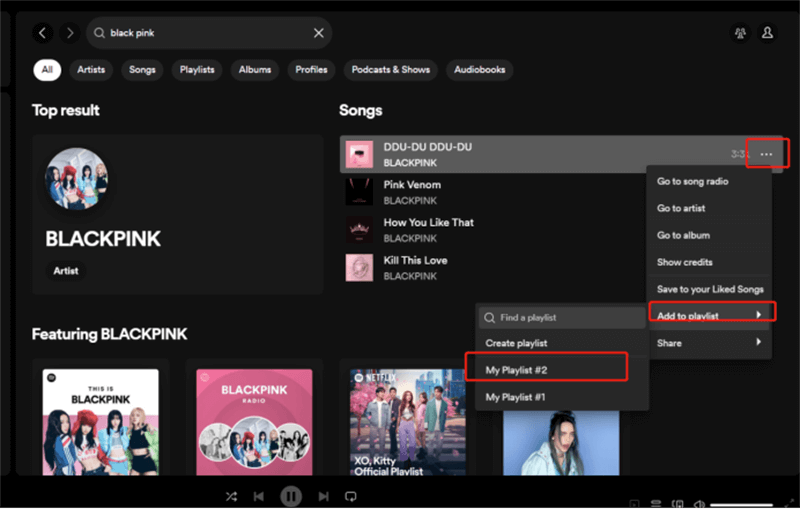Select the Songs filter tab
This screenshot has width=800, height=509.
143,70
